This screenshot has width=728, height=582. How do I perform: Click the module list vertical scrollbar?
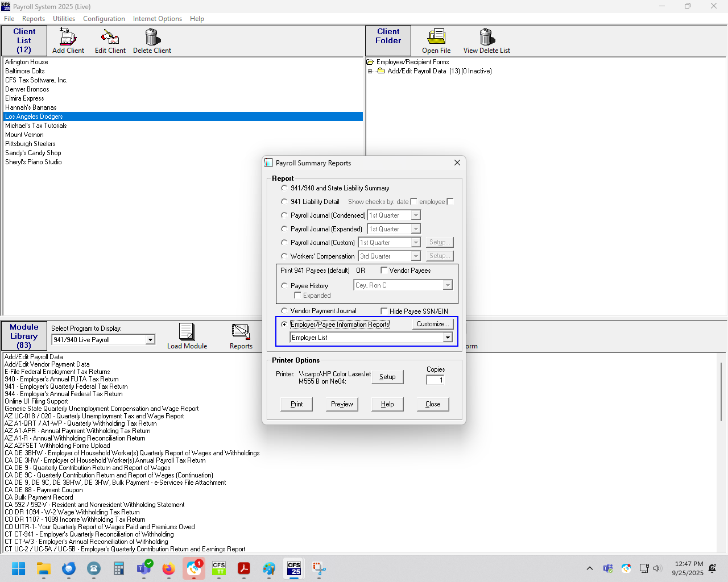pos(721,392)
